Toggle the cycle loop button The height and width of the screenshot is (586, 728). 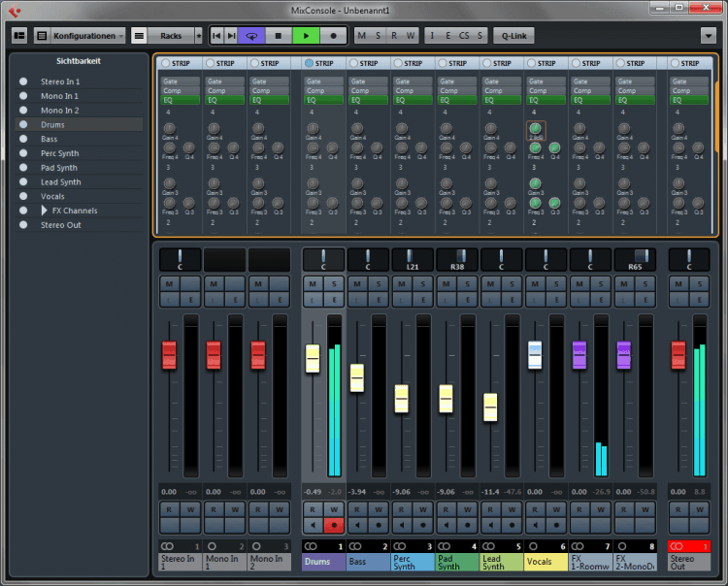[251, 36]
